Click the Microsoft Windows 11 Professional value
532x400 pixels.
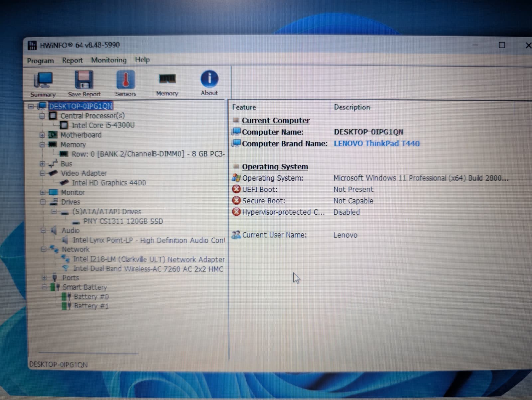pos(421,178)
